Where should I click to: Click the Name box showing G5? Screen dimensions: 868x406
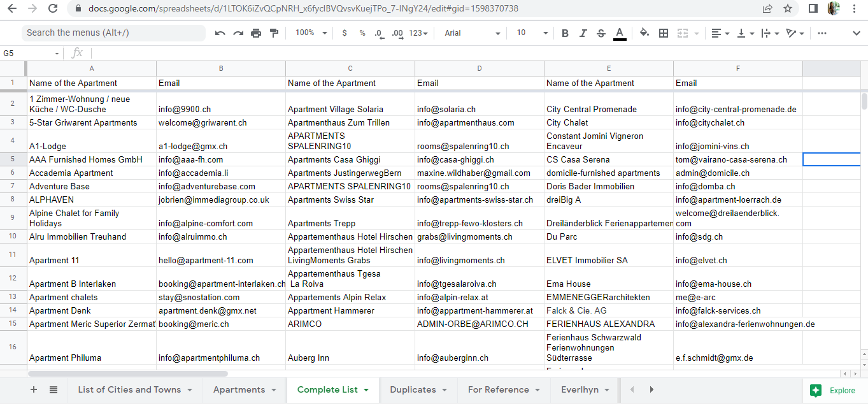(x=31, y=54)
